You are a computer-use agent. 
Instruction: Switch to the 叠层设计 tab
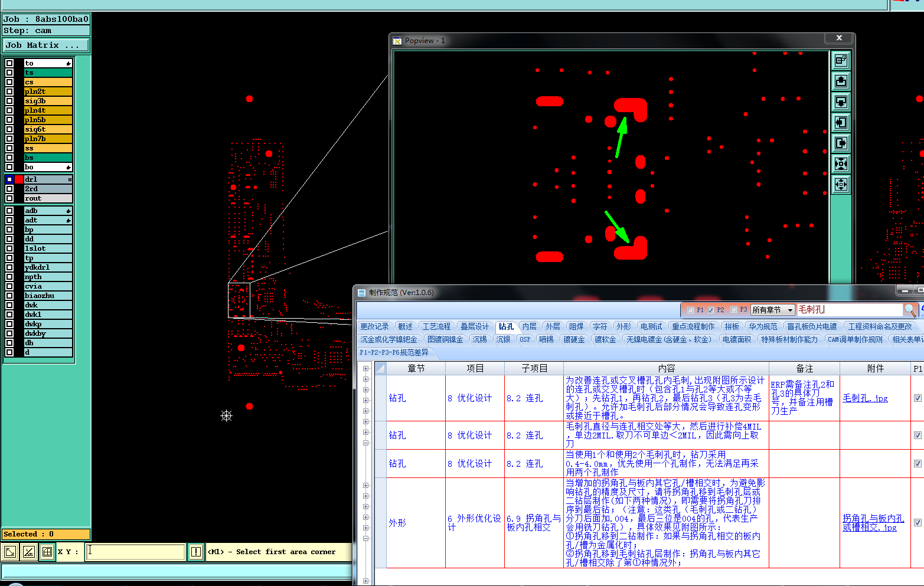coord(475,326)
